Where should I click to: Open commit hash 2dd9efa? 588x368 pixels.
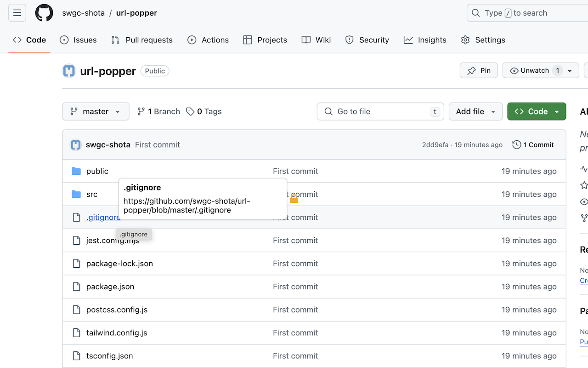click(435, 145)
